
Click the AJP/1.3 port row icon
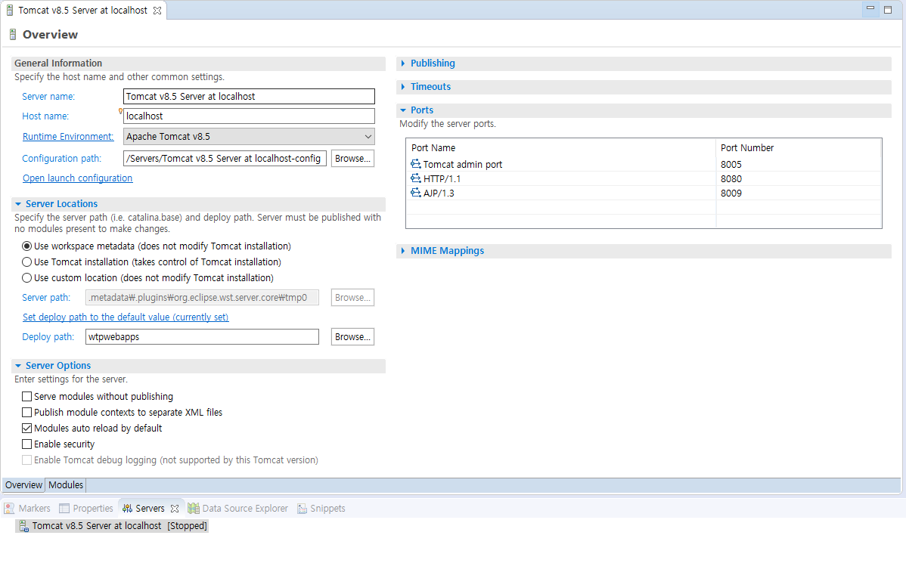point(415,193)
